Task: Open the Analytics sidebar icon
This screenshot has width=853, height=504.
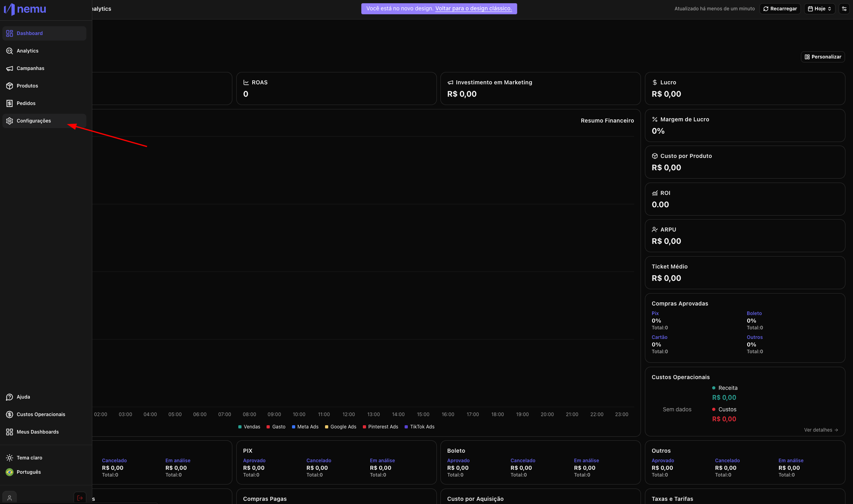Action: (x=10, y=51)
